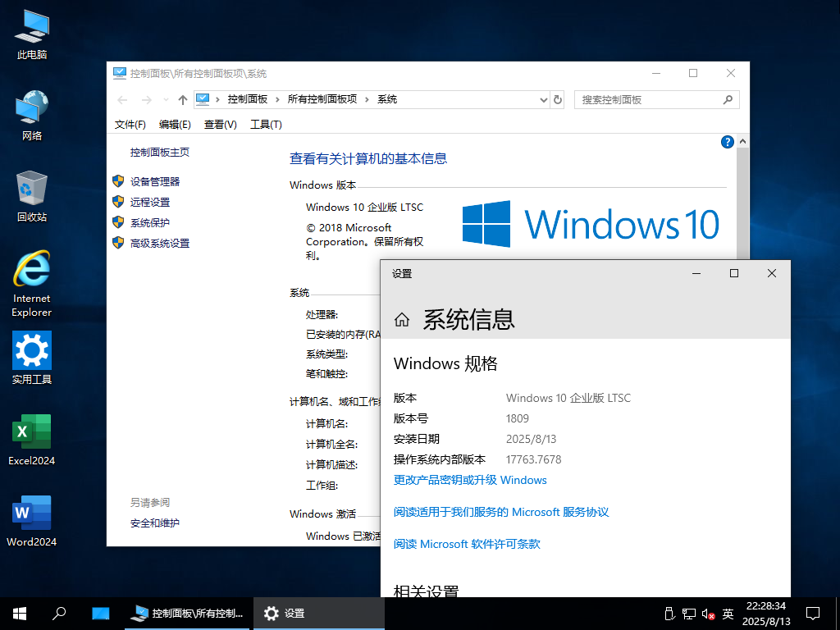Screen dimensions: 840x630
Task: Open the 编辑(E) menu
Action: tap(175, 125)
